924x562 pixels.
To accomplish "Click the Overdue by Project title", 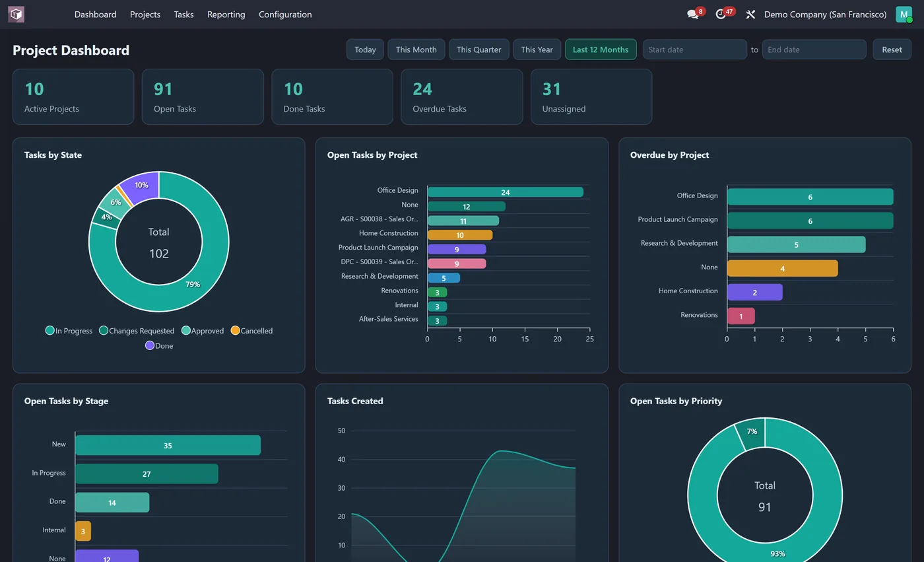I will point(669,155).
